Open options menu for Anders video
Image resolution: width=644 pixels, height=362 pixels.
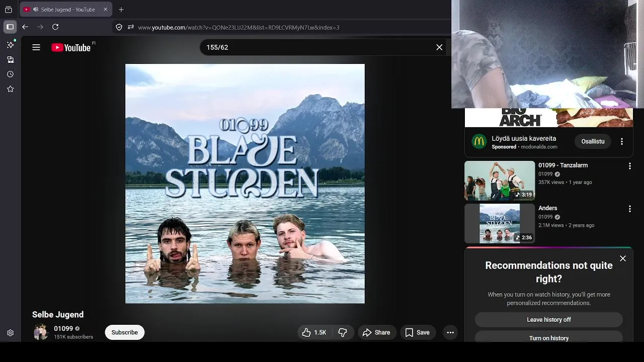click(x=629, y=209)
